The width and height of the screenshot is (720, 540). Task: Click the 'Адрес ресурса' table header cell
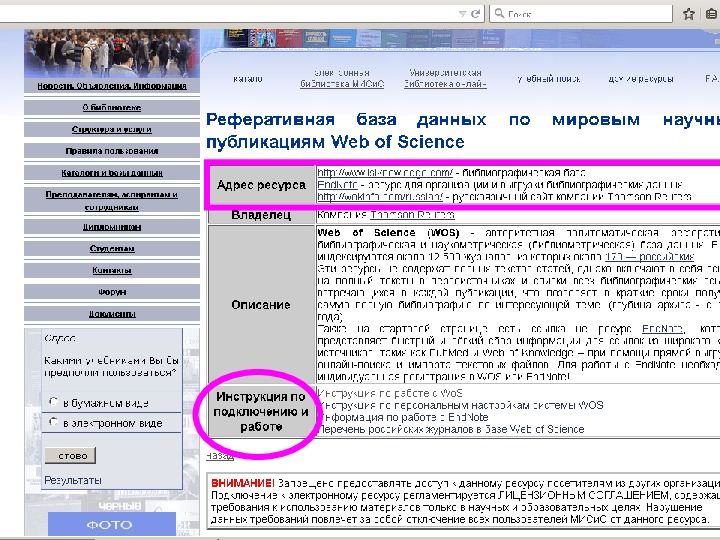[261, 185]
